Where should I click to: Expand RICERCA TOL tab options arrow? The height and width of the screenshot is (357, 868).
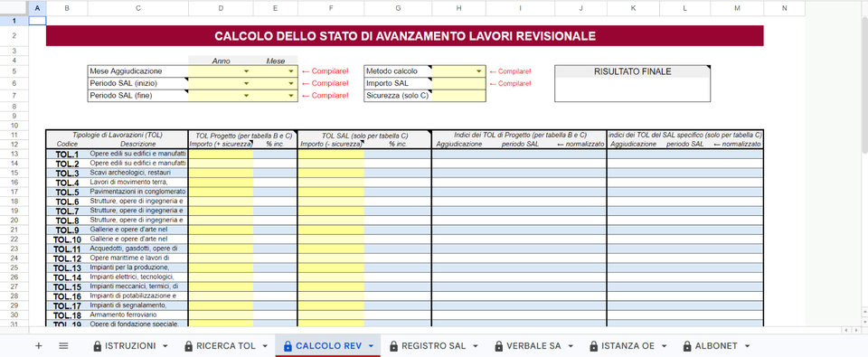(x=265, y=346)
